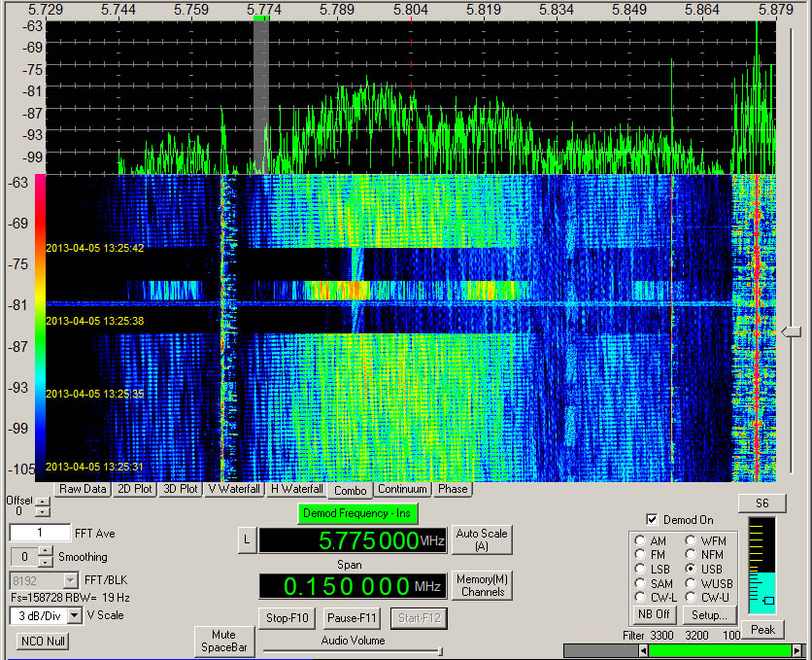Click the 0.150000 MHz span display

(x=353, y=586)
